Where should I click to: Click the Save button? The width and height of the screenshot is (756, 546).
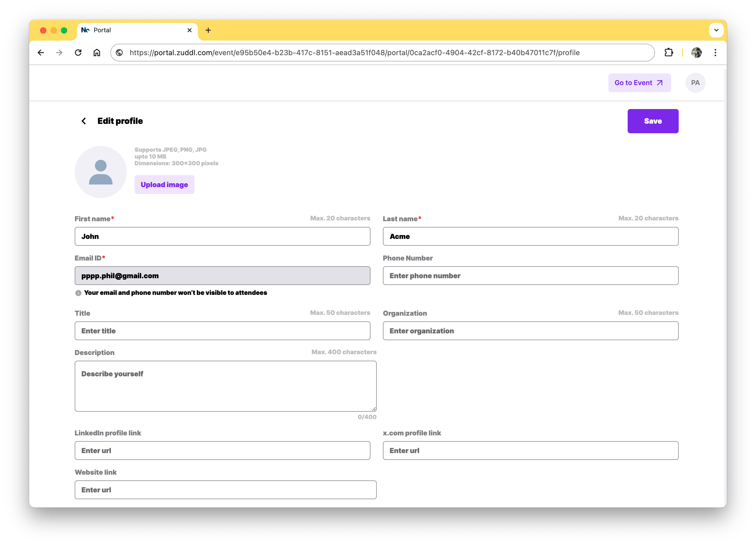coord(652,121)
